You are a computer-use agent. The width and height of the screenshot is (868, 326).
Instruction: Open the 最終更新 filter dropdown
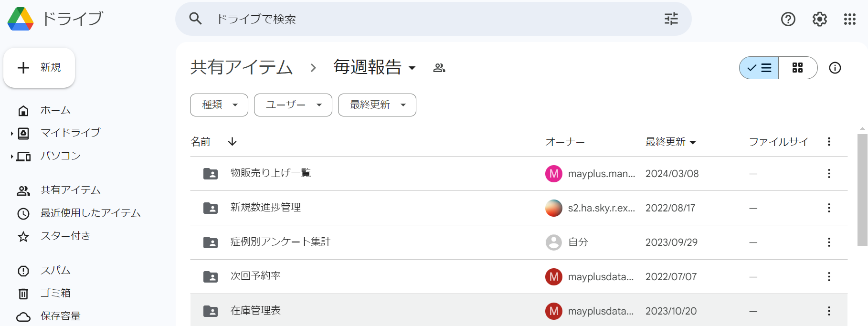pos(377,105)
